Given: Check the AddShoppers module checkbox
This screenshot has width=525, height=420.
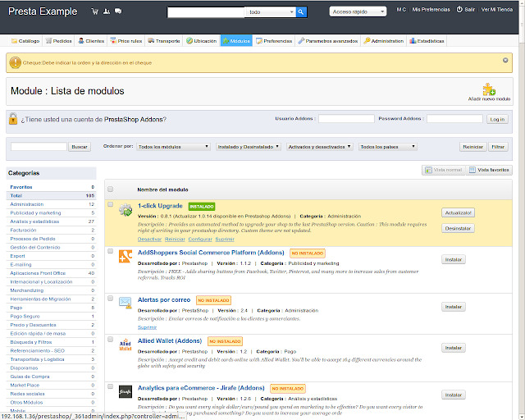Looking at the screenshot, I should (x=111, y=251).
